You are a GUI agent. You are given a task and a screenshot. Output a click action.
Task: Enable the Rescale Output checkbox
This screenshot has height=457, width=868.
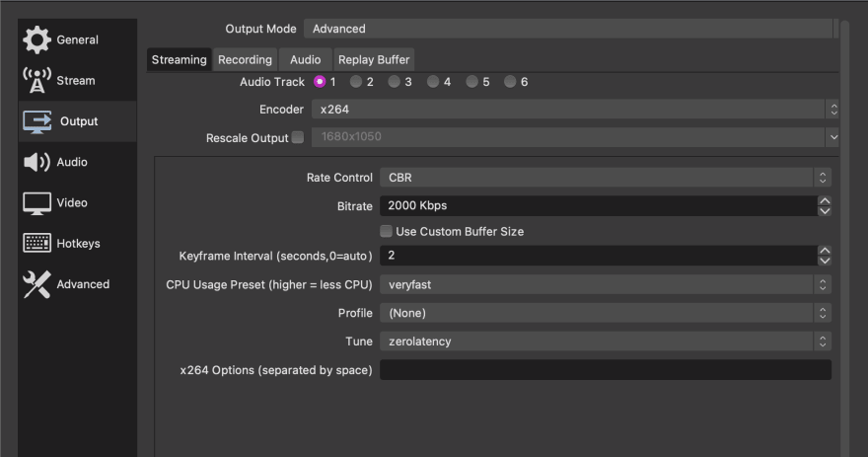coord(298,137)
